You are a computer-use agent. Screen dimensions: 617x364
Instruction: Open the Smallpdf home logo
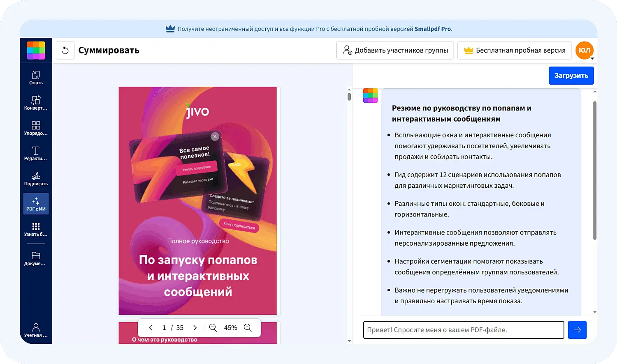(36, 51)
